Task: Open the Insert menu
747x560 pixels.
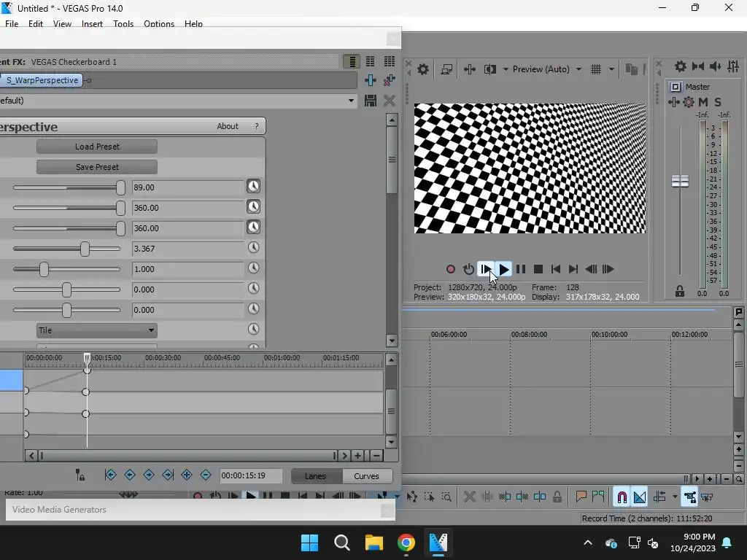Action: click(x=92, y=24)
